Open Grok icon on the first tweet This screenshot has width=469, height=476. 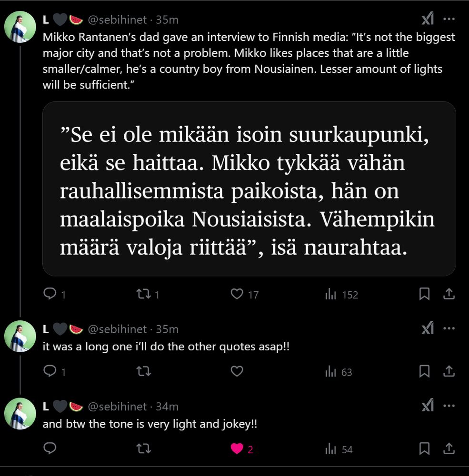pyautogui.click(x=428, y=19)
